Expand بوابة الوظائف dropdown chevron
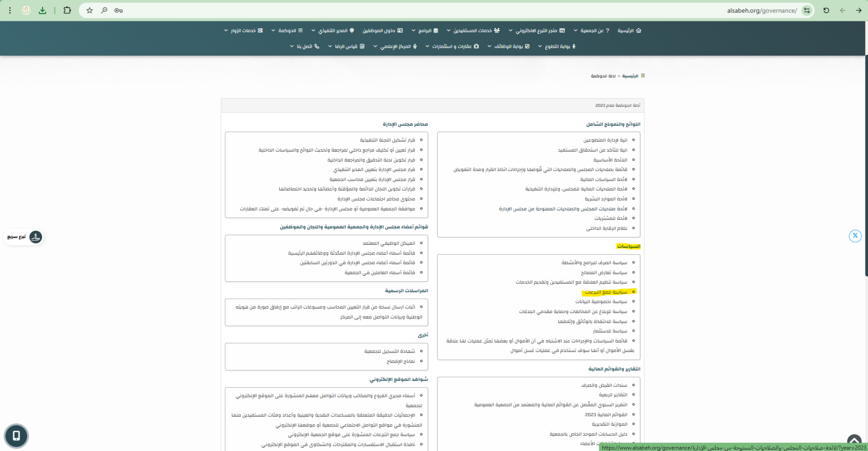Viewport: 868px width, 451px height. click(489, 46)
